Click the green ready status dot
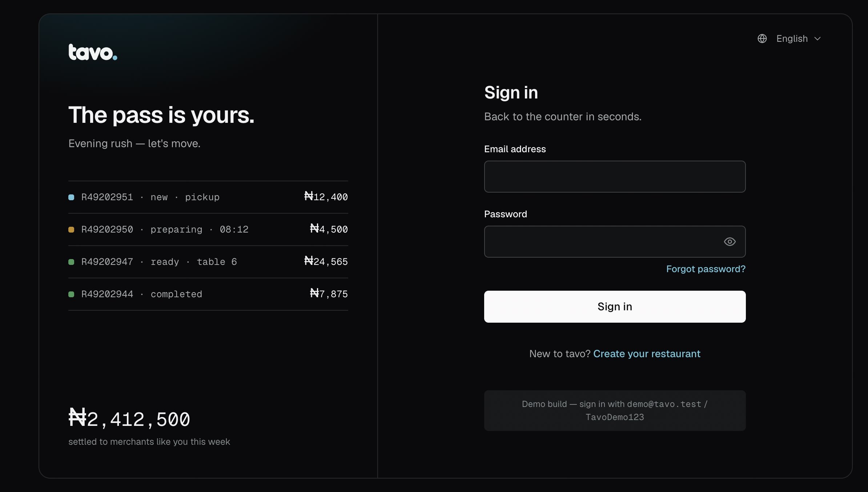The width and height of the screenshot is (868, 492). (71, 262)
